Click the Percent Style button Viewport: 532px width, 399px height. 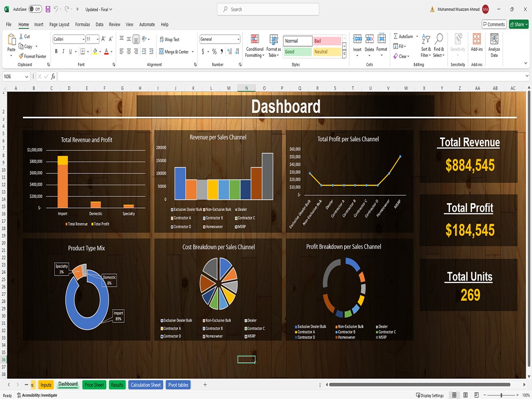pyautogui.click(x=214, y=51)
